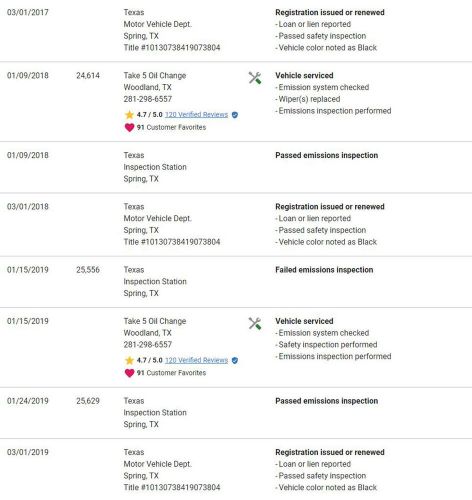Viewport: 472px width, 500px height.
Task: Click the heart favorites icon in the 01/15/2019 entry
Action: pos(129,373)
